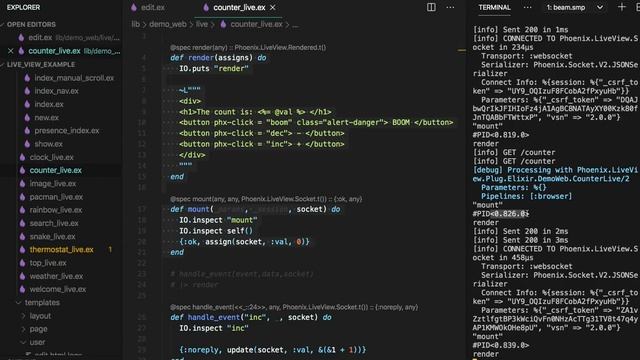The height and width of the screenshot is (360, 640).
Task: Open new.ex file
Action: 46,118
